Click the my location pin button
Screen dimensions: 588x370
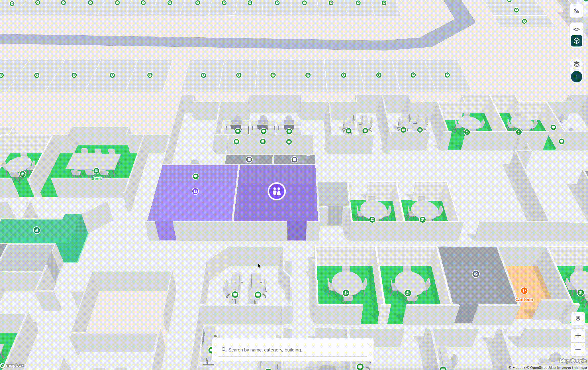[x=578, y=319]
